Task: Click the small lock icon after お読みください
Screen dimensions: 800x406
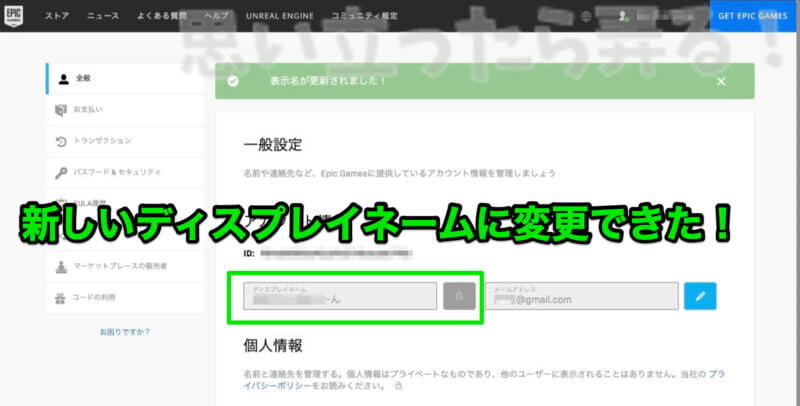Action: [x=398, y=386]
